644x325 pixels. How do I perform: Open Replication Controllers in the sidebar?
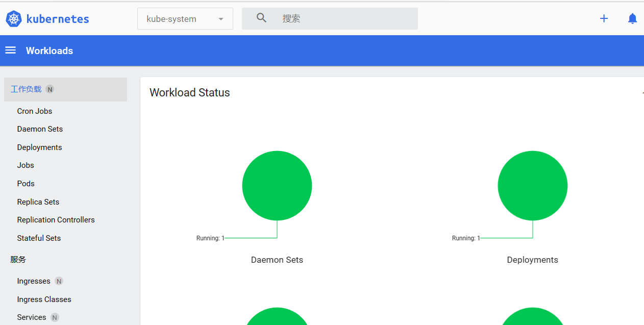pos(56,220)
